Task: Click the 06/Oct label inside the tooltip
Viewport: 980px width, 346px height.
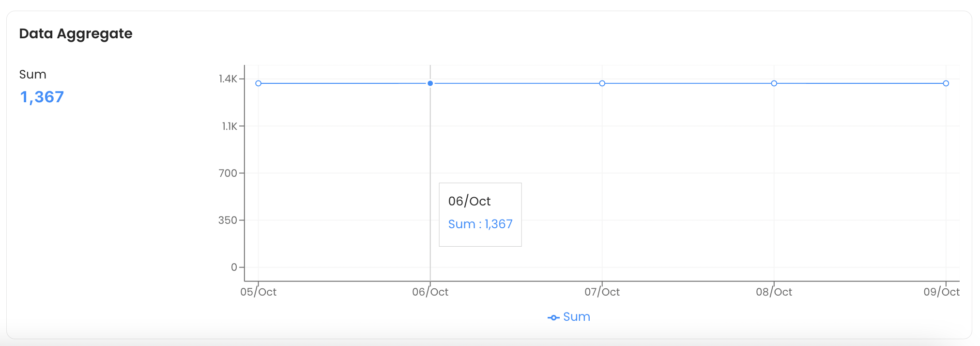Action: [x=469, y=201]
